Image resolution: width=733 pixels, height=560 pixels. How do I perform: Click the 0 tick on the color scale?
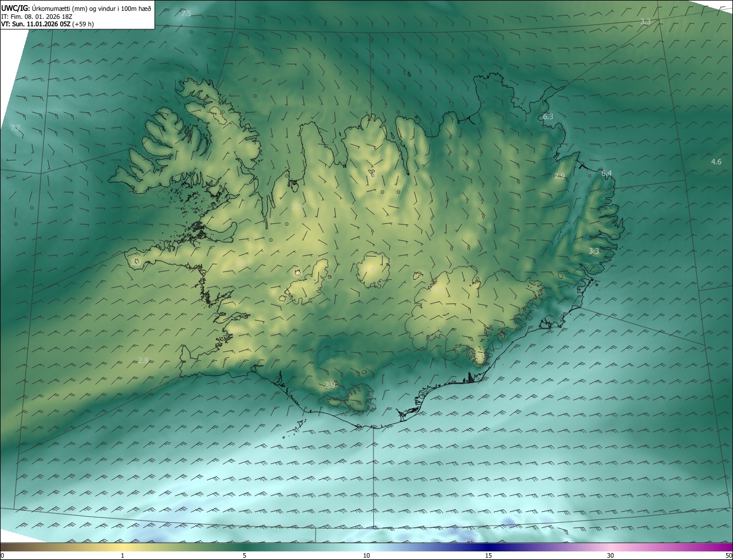point(2,555)
